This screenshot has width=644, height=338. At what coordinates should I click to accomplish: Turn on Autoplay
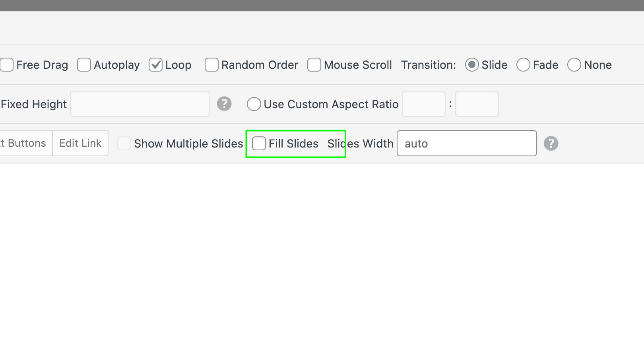[84, 64]
